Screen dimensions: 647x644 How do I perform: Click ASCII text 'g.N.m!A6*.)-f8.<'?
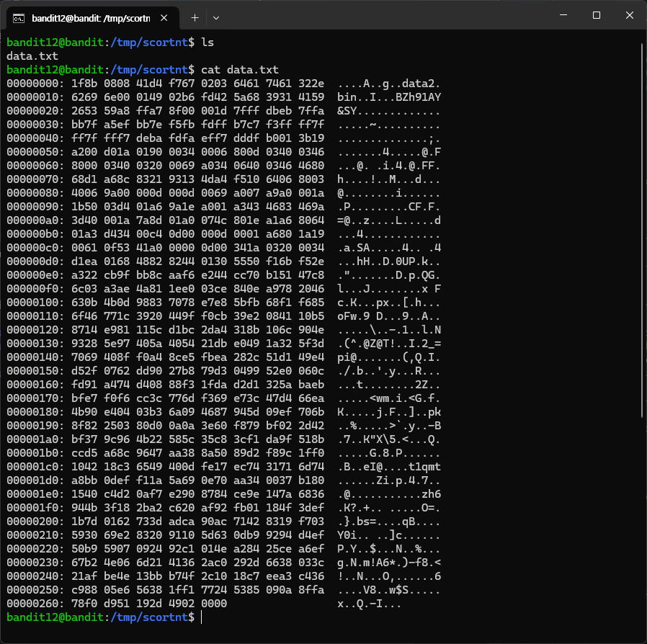pos(389,563)
